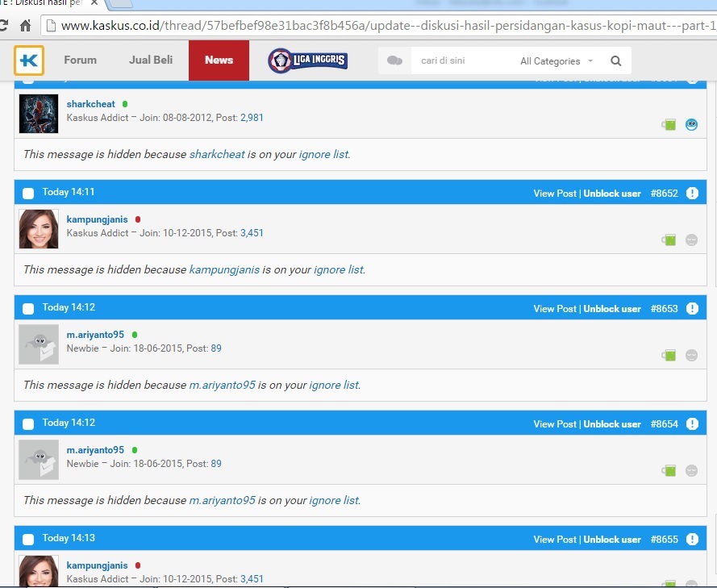This screenshot has height=588, width=717.
Task: Click the browser address bar URL
Action: tap(388, 26)
